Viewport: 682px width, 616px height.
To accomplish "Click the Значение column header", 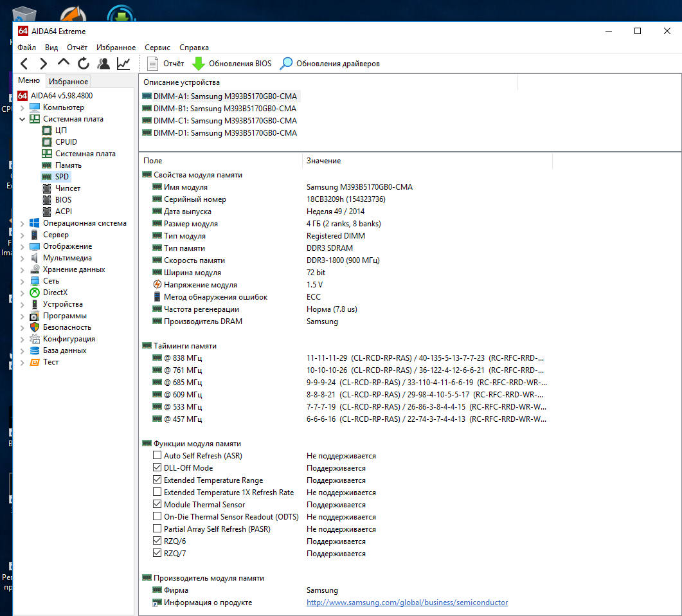I will [427, 161].
